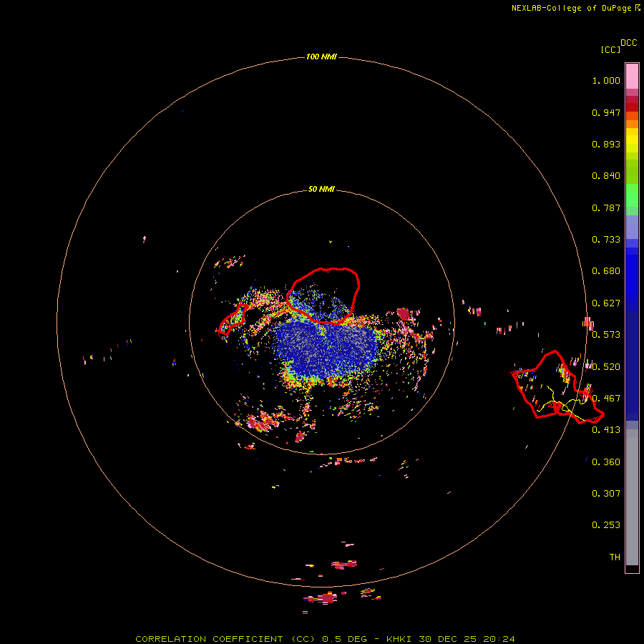Click the 0.360 color scale value

[606, 462]
